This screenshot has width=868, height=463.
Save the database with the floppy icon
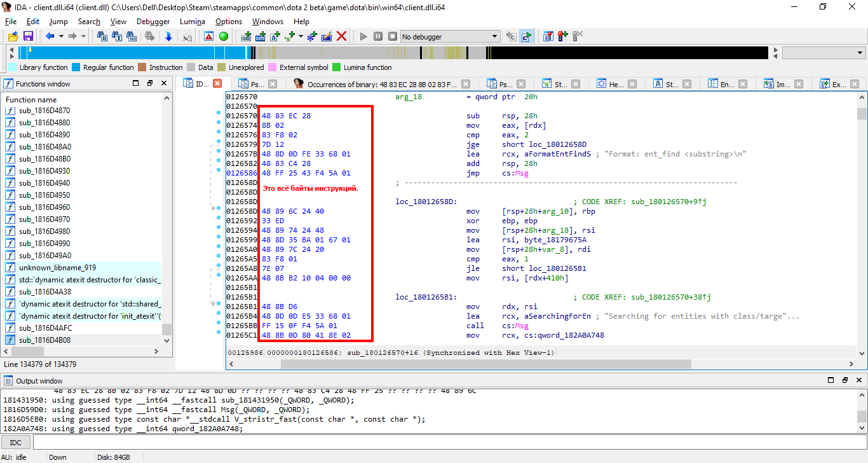28,36
